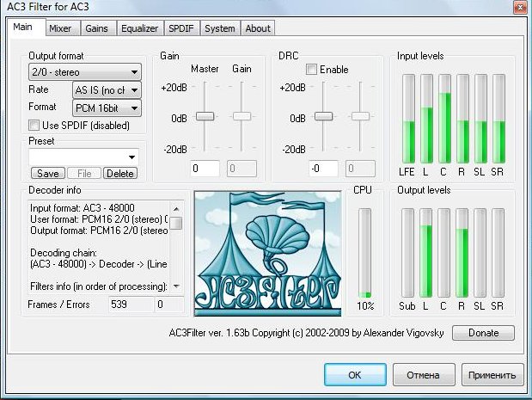The width and height of the screenshot is (532, 400).
Task: Click the L output level meter
Action: (x=426, y=253)
